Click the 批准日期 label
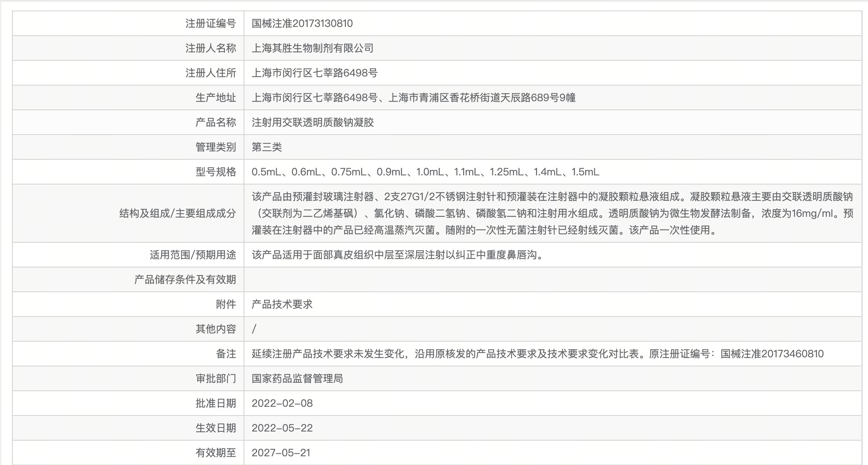 (216, 403)
